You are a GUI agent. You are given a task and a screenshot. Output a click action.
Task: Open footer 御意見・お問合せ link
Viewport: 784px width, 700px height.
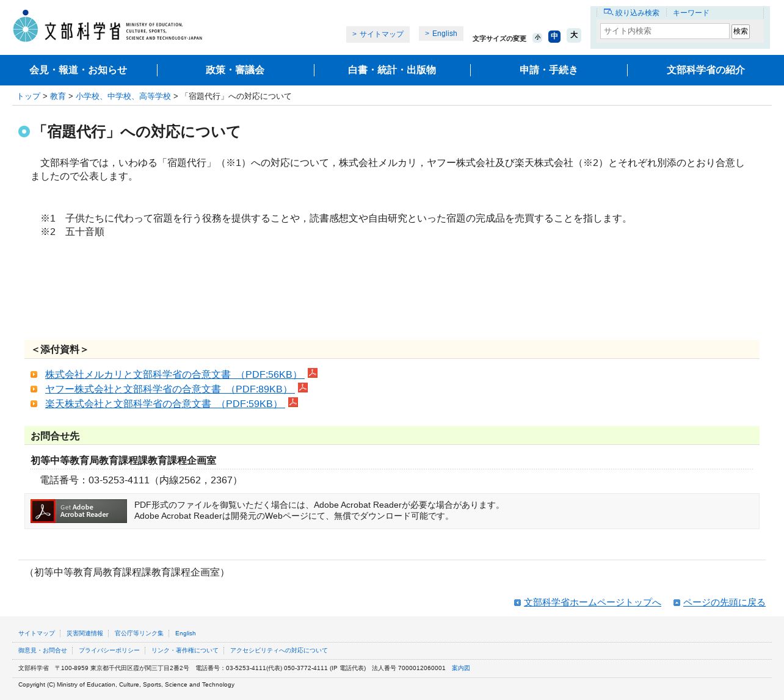(x=43, y=651)
